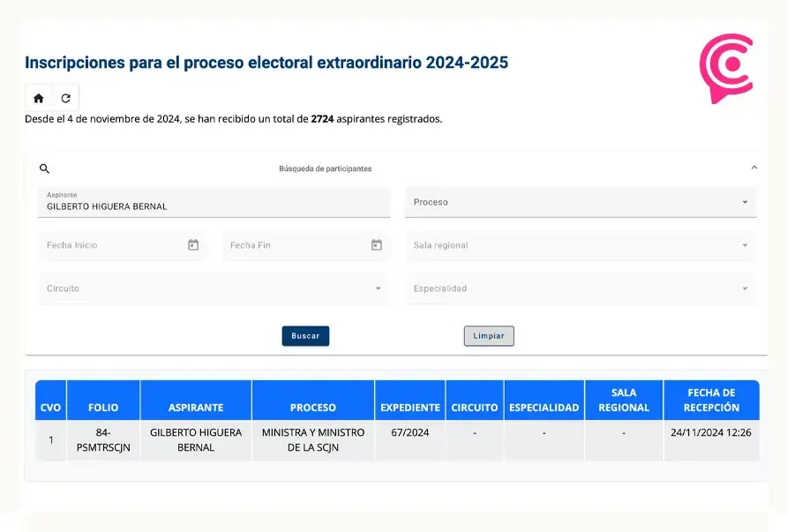Click the magnifying glass search icon

click(x=44, y=169)
